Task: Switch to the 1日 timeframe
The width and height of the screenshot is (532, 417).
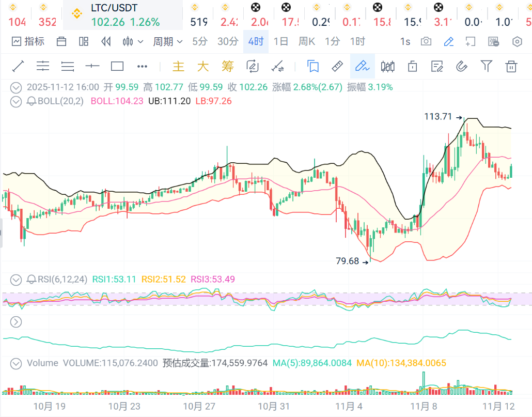Action: click(x=281, y=42)
